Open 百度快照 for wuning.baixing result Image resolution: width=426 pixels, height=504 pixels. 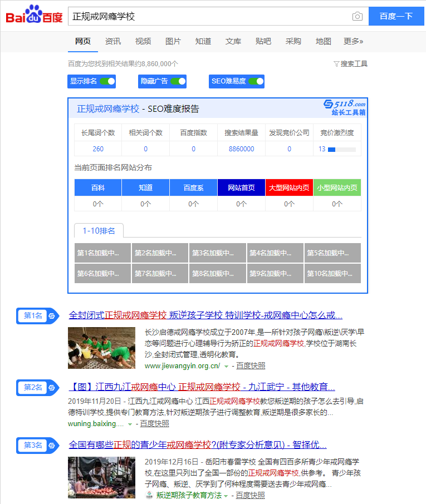pyautogui.click(x=154, y=424)
